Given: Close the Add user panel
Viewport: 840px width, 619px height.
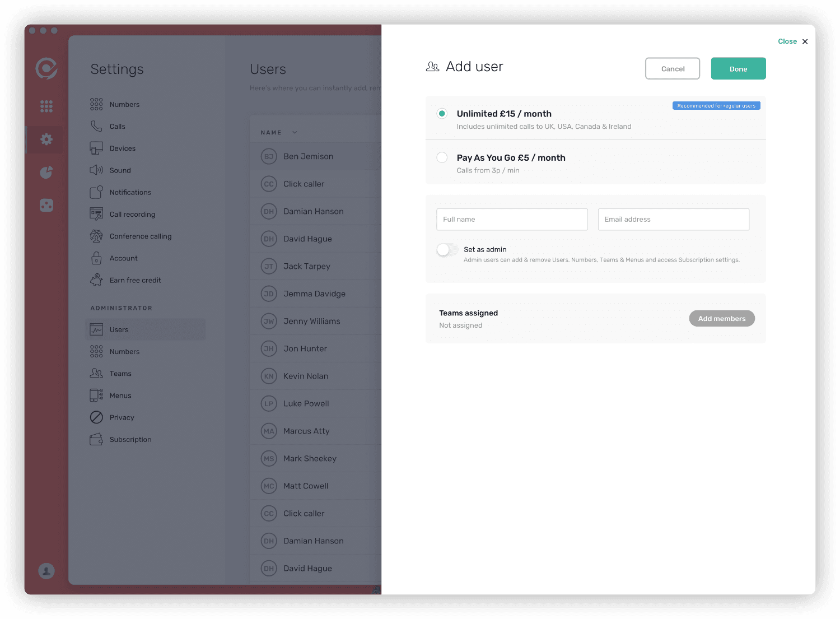Looking at the screenshot, I should [793, 41].
